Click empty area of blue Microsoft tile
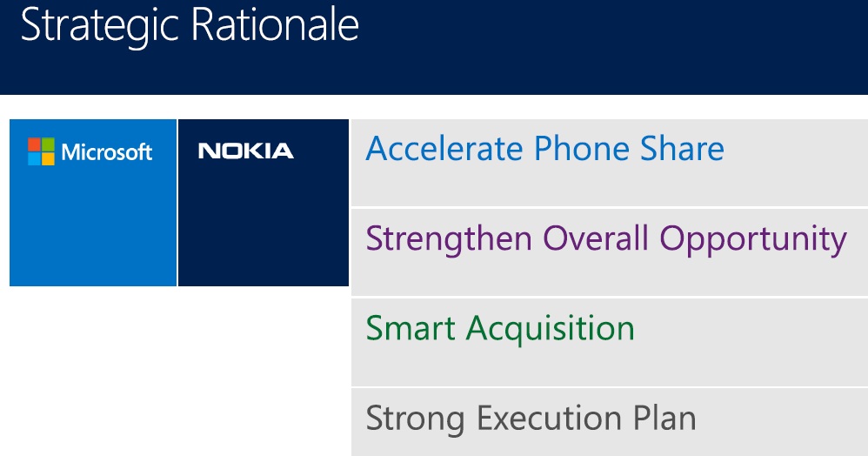868x456 pixels. (x=93, y=235)
